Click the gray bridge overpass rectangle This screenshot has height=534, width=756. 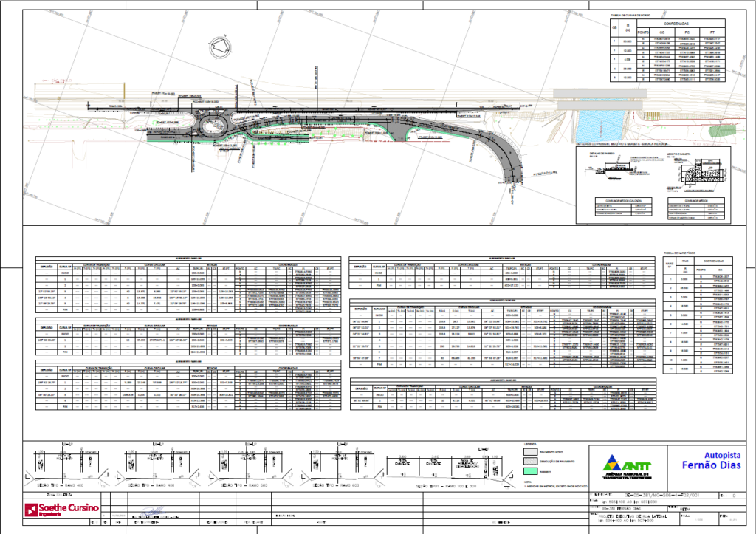click(599, 98)
